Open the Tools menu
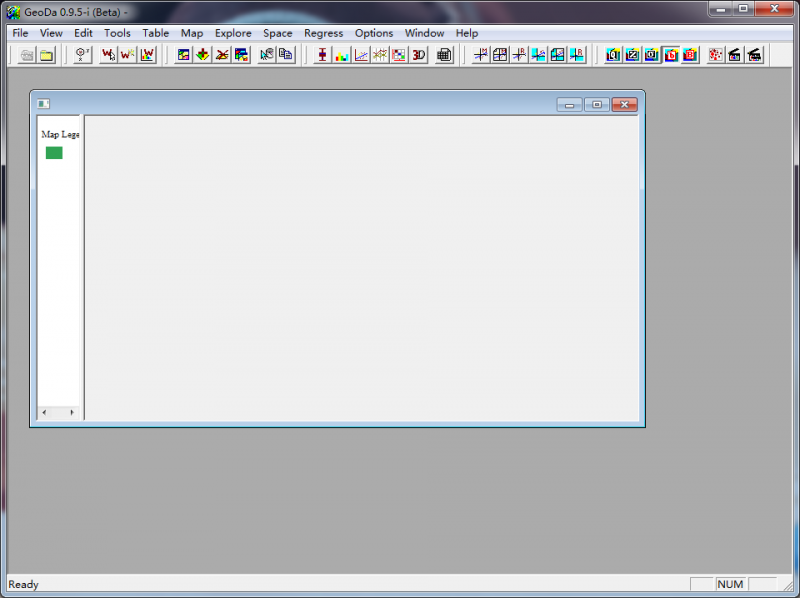 click(x=117, y=33)
